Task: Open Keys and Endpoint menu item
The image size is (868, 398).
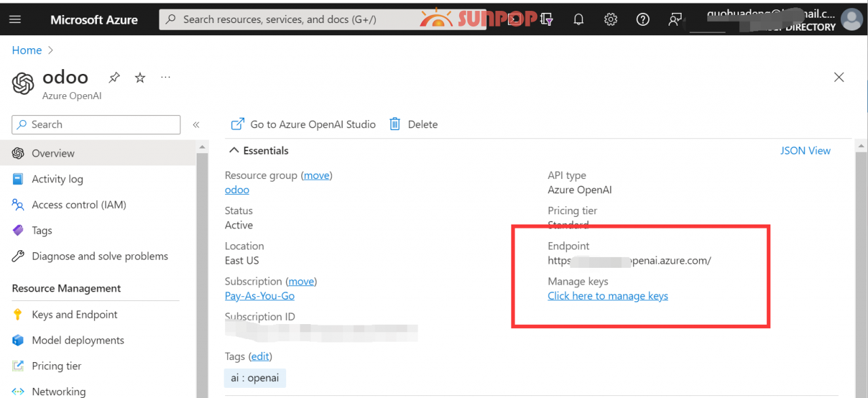Action: pyautogui.click(x=75, y=315)
